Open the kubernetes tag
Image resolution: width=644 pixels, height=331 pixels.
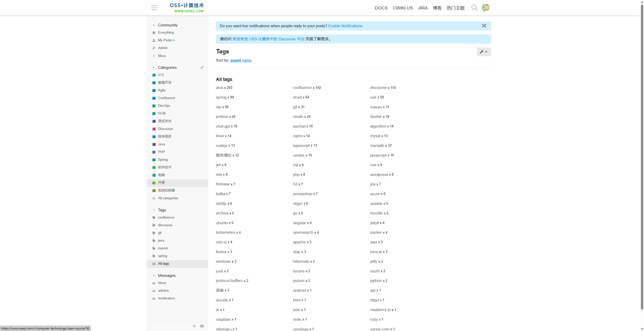coord(225,232)
